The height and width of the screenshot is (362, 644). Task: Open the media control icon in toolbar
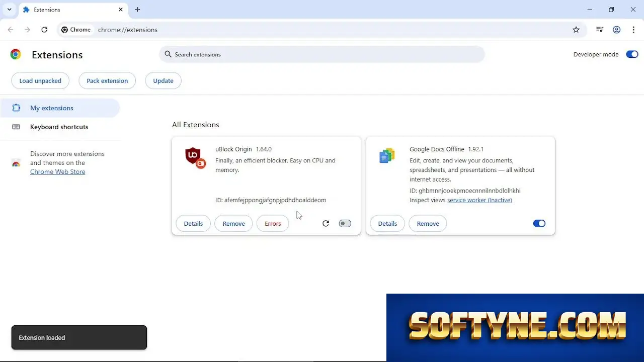click(x=599, y=30)
